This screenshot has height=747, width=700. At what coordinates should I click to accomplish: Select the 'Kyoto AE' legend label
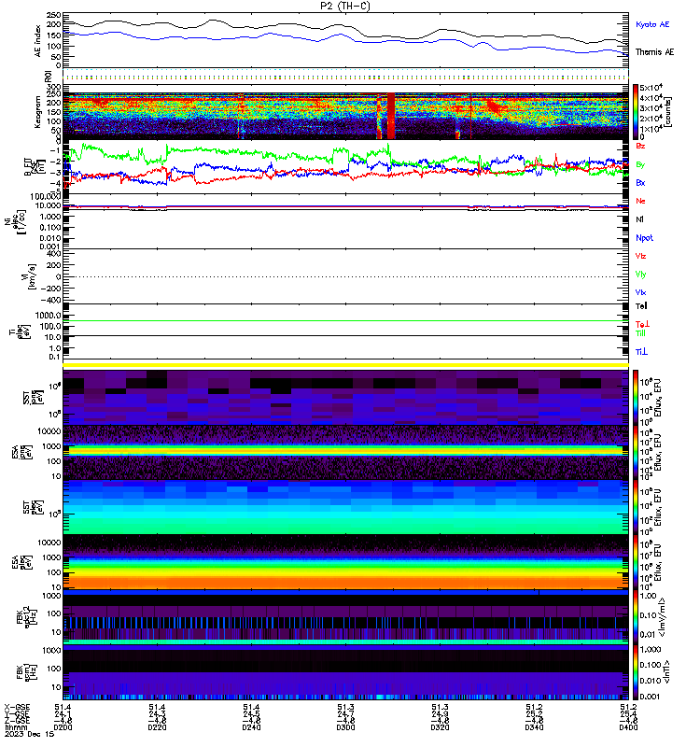click(651, 24)
